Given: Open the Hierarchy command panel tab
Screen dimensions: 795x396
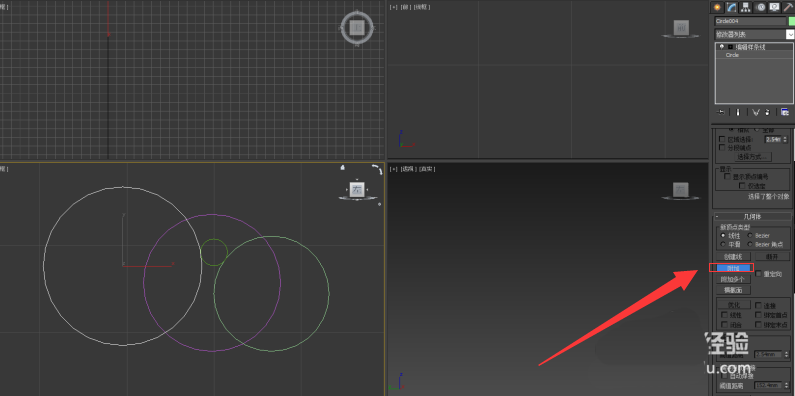Looking at the screenshot, I should tap(746, 7).
